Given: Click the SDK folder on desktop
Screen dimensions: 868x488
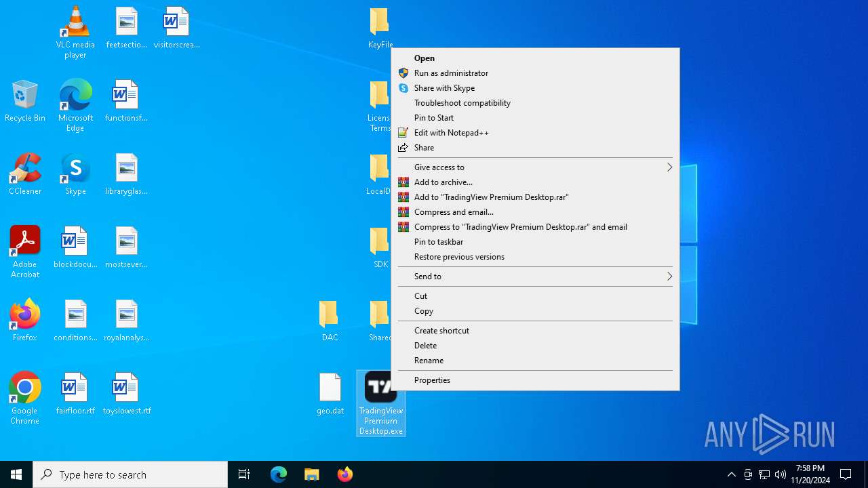Looking at the screenshot, I should (380, 247).
